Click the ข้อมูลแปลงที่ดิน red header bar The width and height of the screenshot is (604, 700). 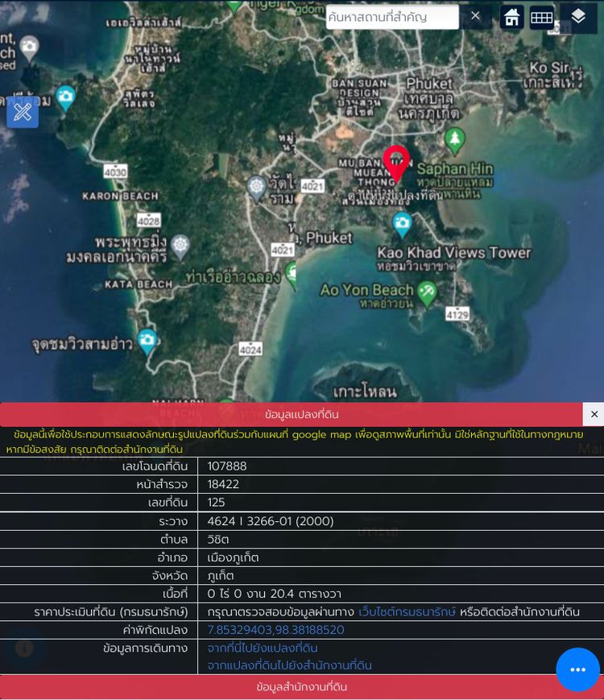coord(301,414)
